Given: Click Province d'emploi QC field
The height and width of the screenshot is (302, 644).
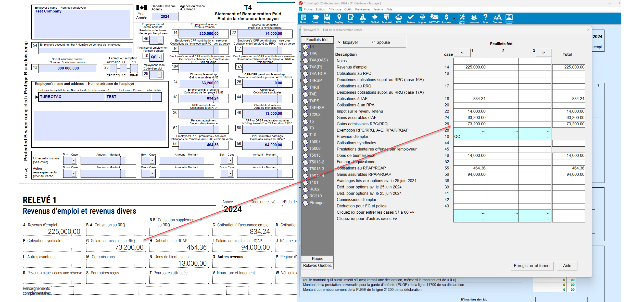Looking at the screenshot, I should (470, 137).
